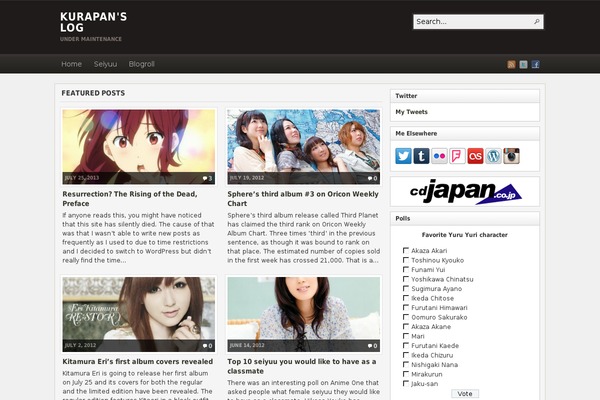
Task: Open Resurrection? The Rising of the Dead post title
Action: [x=130, y=199]
